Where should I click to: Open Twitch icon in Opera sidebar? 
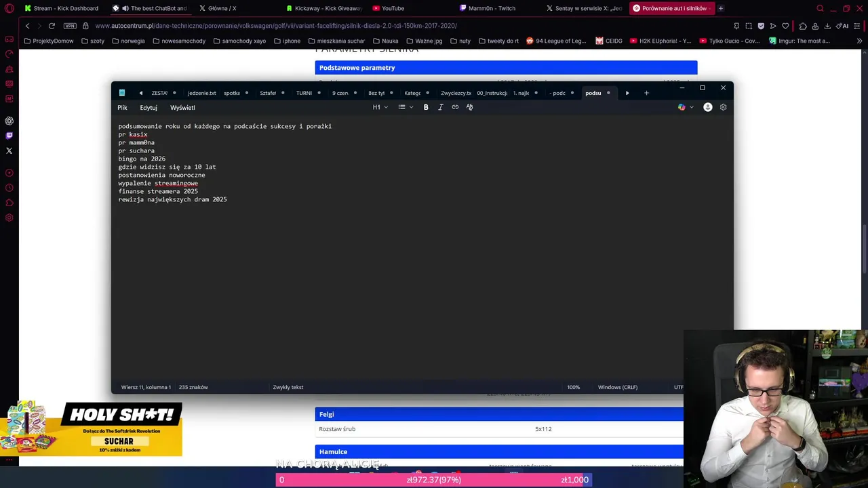[9, 136]
